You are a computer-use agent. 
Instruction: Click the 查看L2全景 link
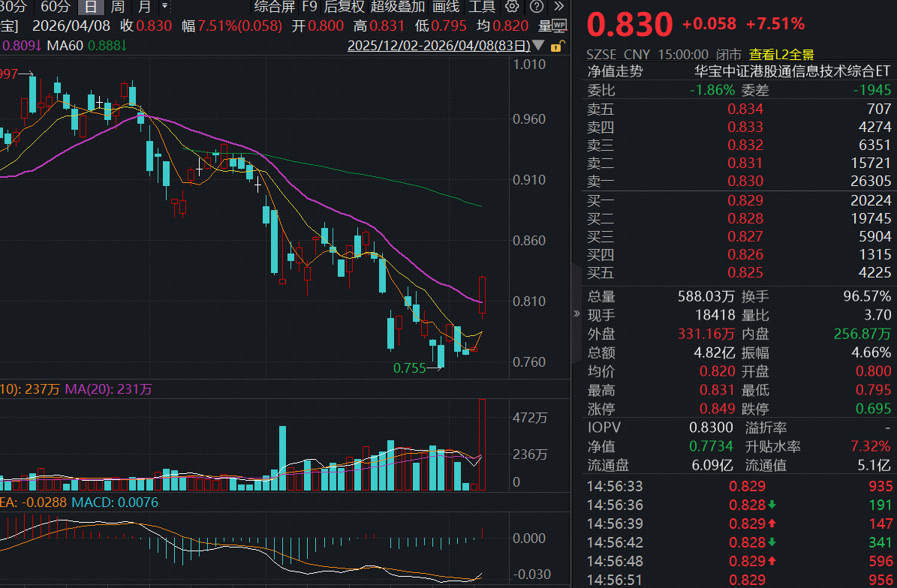point(781,55)
